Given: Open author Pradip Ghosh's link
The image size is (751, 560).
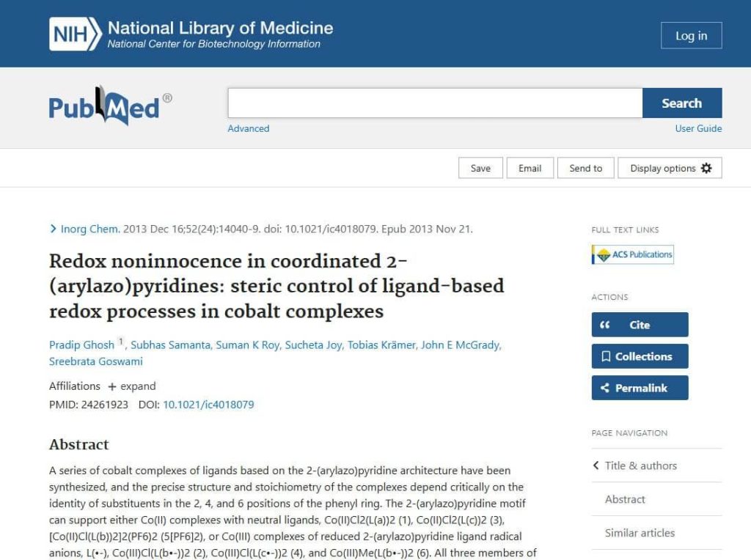Looking at the screenshot, I should click(x=81, y=345).
